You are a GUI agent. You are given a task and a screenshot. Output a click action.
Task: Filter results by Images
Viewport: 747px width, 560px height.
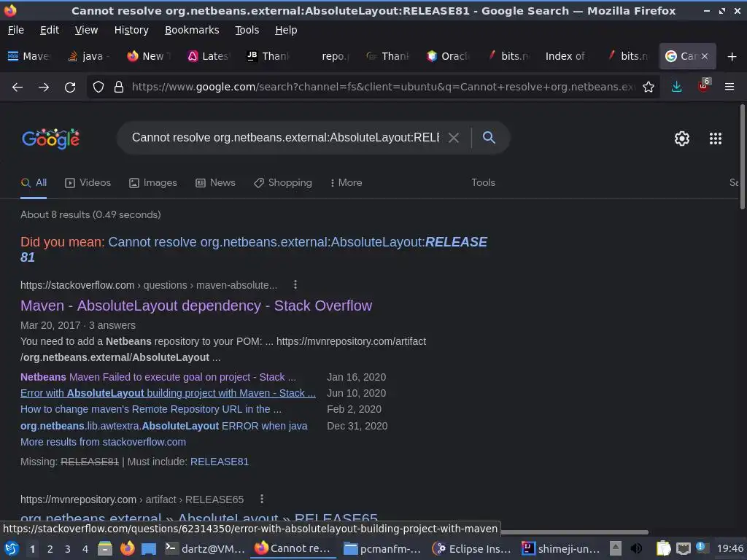153,183
